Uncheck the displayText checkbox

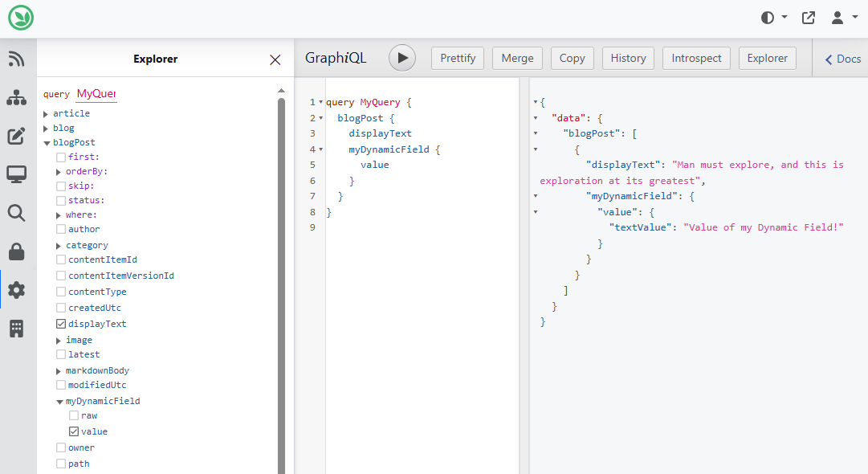coord(61,324)
